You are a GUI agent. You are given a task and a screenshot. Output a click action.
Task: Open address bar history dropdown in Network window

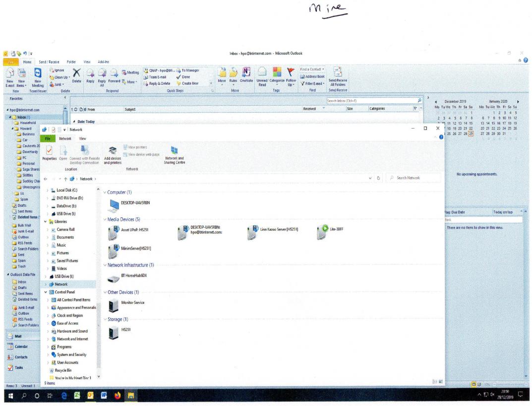click(370, 178)
